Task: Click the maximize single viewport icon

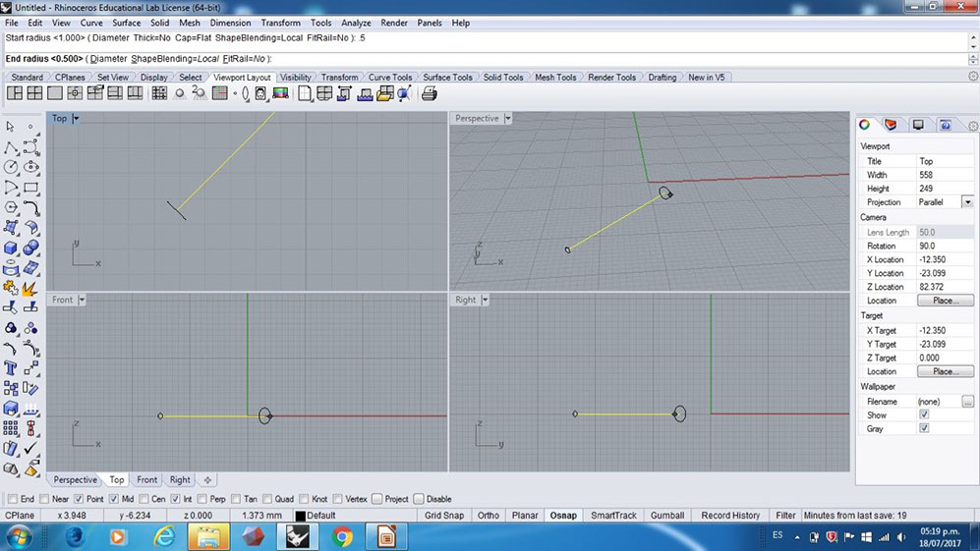Action: coord(55,93)
